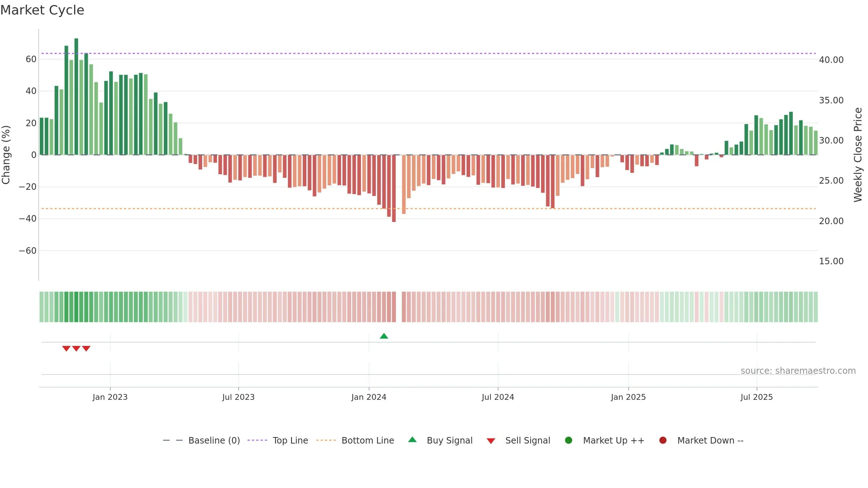The height and width of the screenshot is (488, 868).
Task: Click the 40.00 price tick label
Action: 831,60
